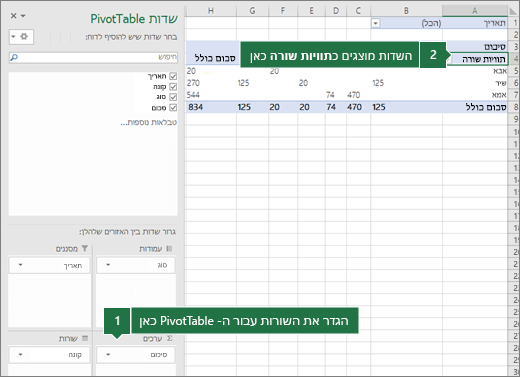Screen dimensions: 520x377
Task: Open the סוג field dropdown in columns area
Action: tap(108, 265)
